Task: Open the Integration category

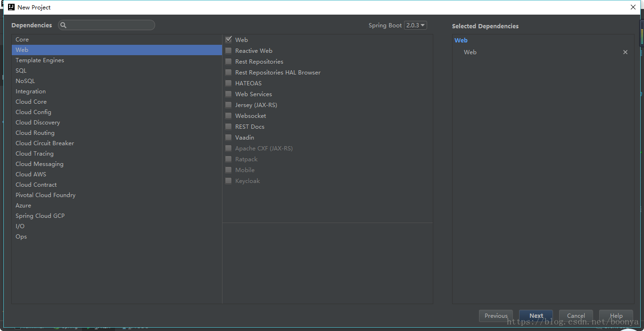Action: click(x=117, y=91)
